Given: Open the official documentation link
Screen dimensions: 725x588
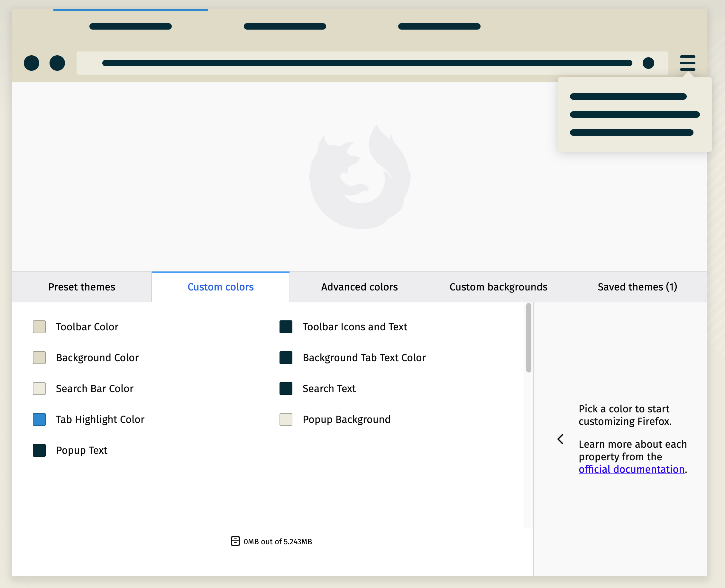Looking at the screenshot, I should click(x=631, y=469).
